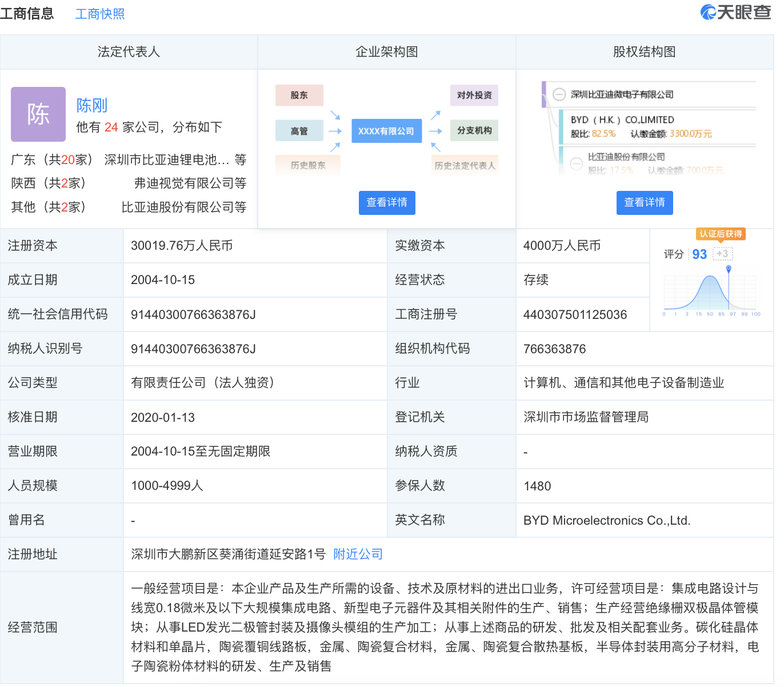Click the central XXXX有限公司 box

[386, 131]
